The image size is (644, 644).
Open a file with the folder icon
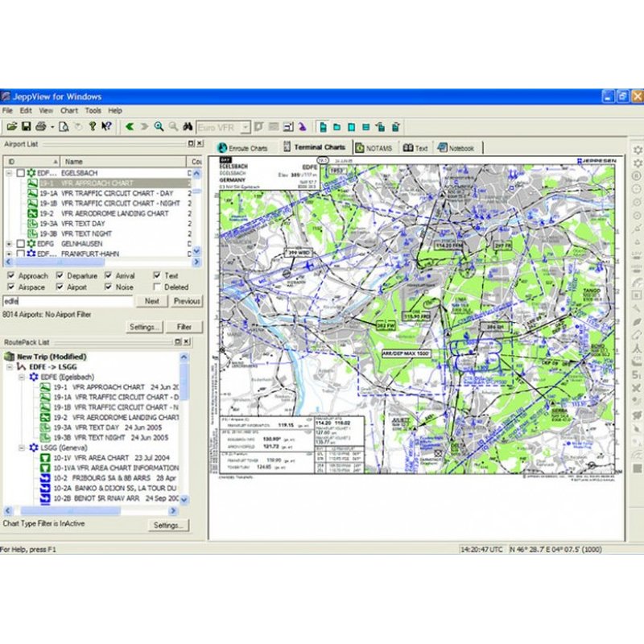(12, 126)
